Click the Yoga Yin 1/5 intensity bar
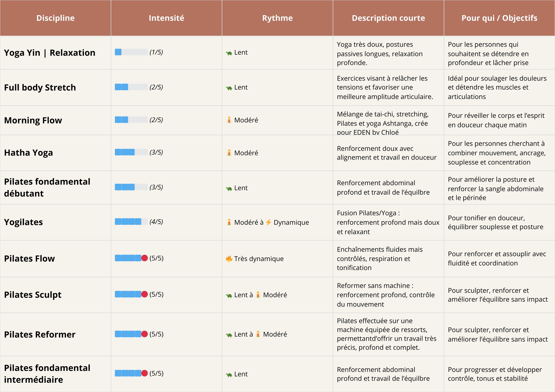The image size is (555, 392). (131, 52)
